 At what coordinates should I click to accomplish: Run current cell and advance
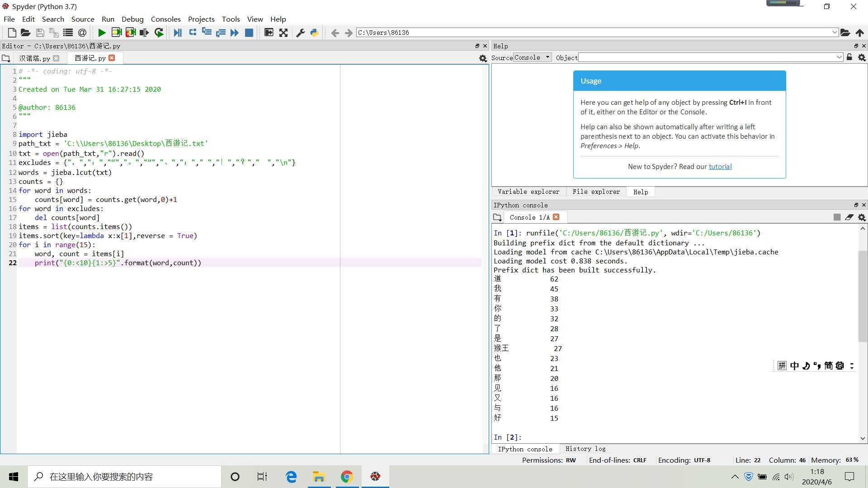click(130, 33)
